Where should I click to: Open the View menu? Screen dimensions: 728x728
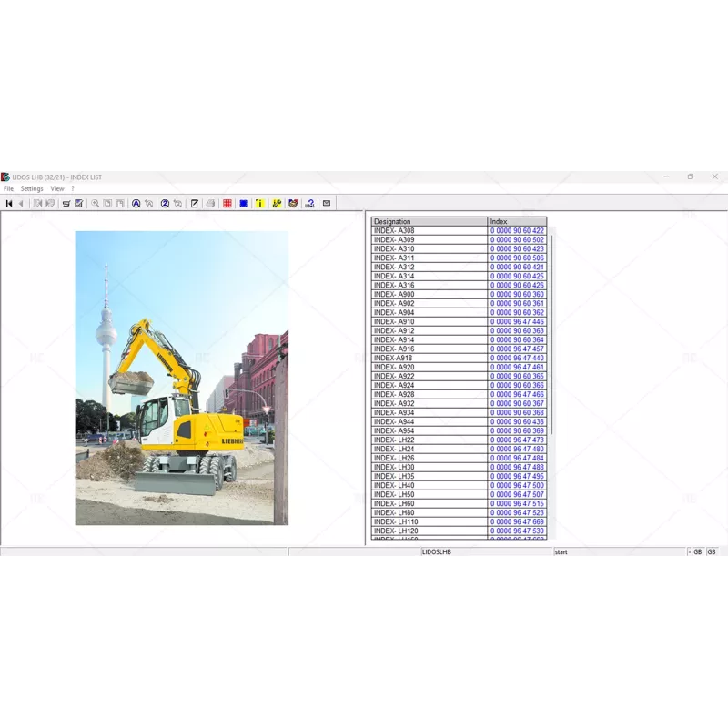click(x=56, y=188)
